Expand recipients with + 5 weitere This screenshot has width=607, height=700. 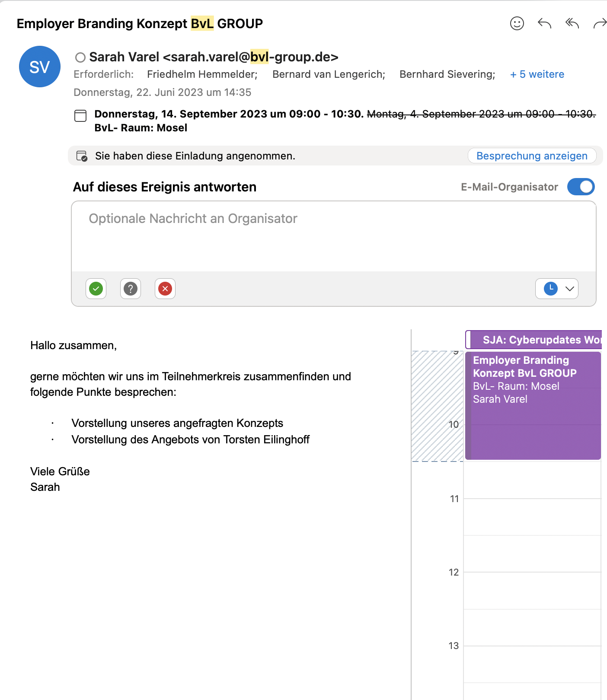coord(537,74)
